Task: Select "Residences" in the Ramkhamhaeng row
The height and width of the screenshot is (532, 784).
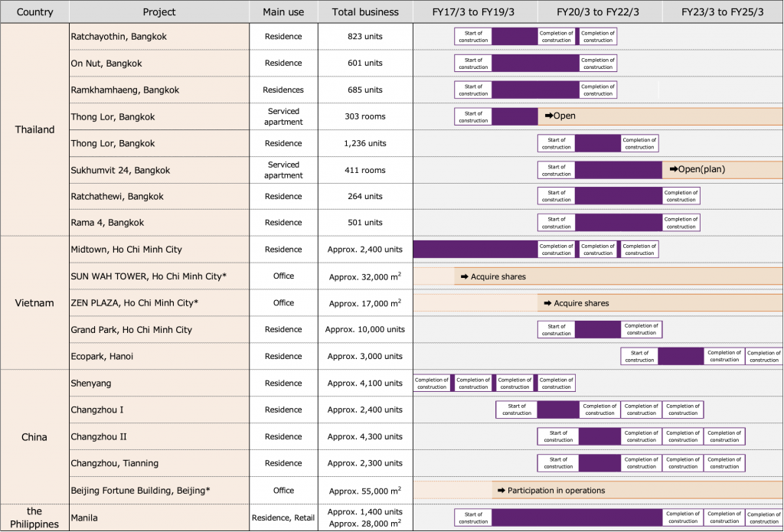Action: click(x=283, y=90)
